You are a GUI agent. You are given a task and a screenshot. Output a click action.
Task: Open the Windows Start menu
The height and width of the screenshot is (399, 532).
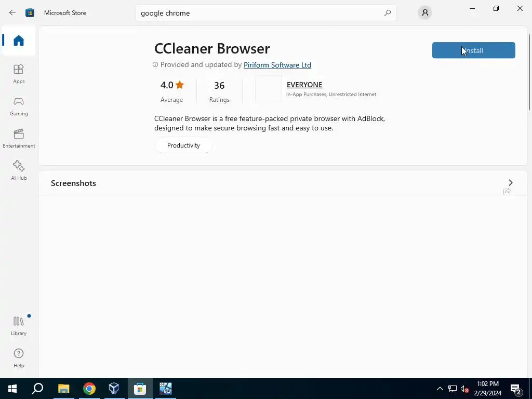point(12,389)
